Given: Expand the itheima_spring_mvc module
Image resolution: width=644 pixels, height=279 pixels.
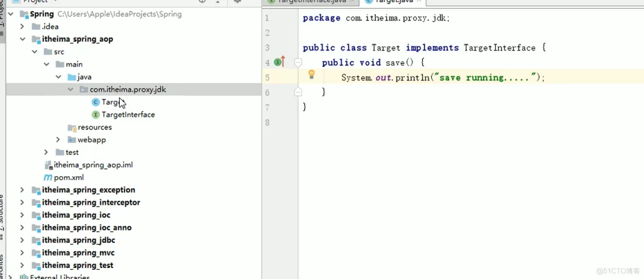Looking at the screenshot, I should [22, 253].
